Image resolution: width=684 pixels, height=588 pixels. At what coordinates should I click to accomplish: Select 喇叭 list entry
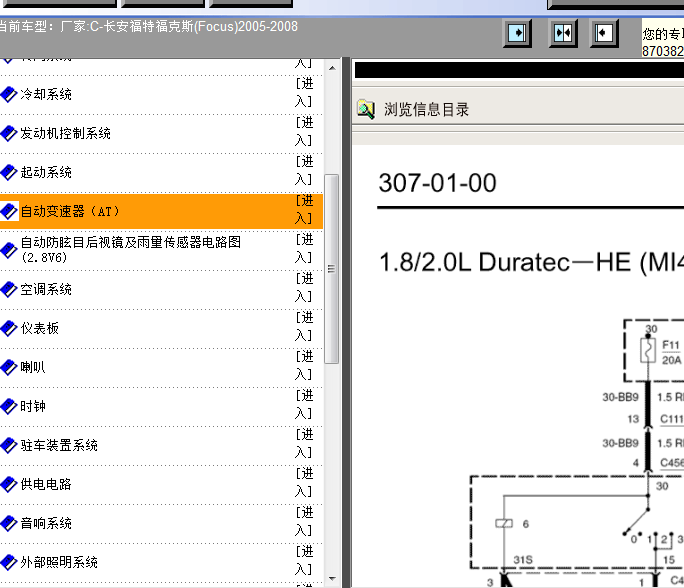pyautogui.click(x=33, y=367)
